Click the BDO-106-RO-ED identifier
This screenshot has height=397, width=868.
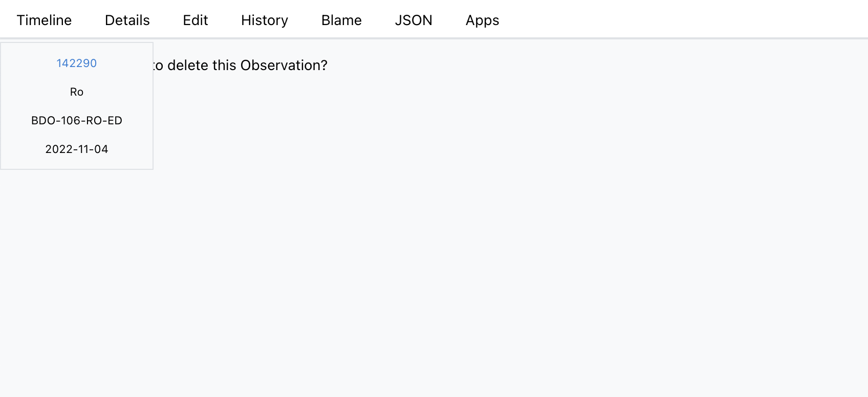coord(77,120)
